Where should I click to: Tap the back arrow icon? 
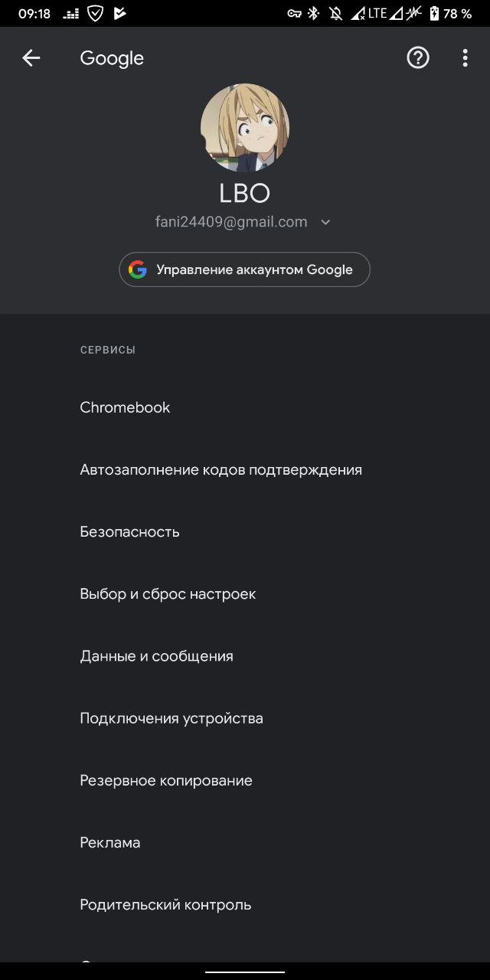tap(31, 58)
